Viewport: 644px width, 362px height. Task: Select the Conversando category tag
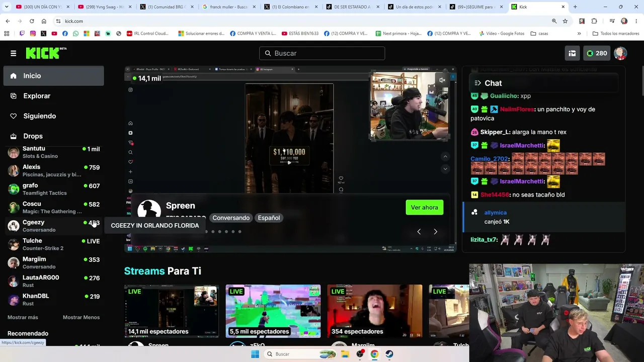231,218
